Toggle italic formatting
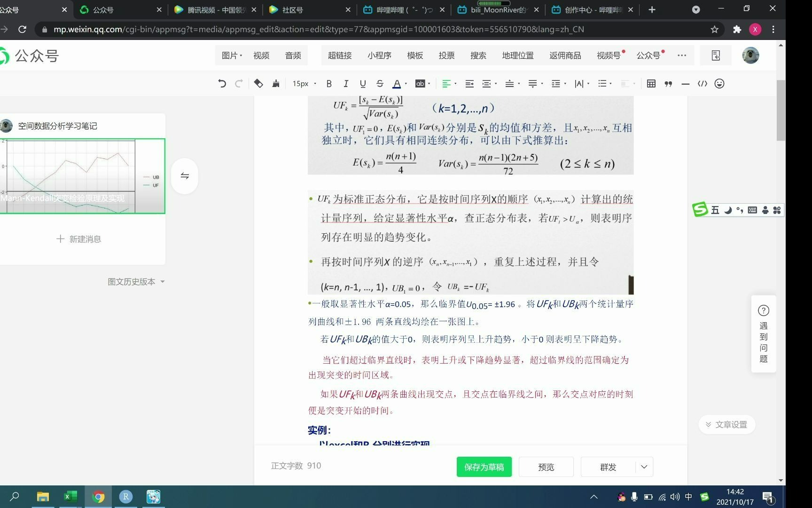This screenshot has height=508, width=812. pos(346,84)
